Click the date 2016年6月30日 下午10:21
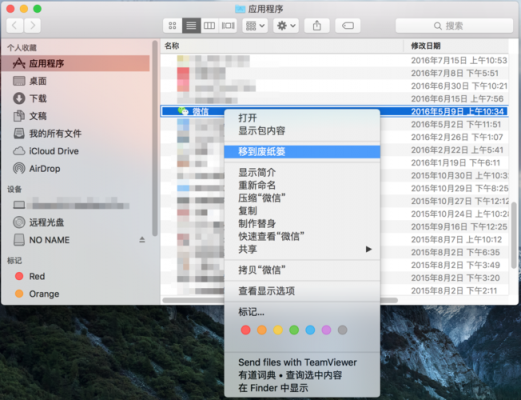521x400 pixels. pos(459,86)
